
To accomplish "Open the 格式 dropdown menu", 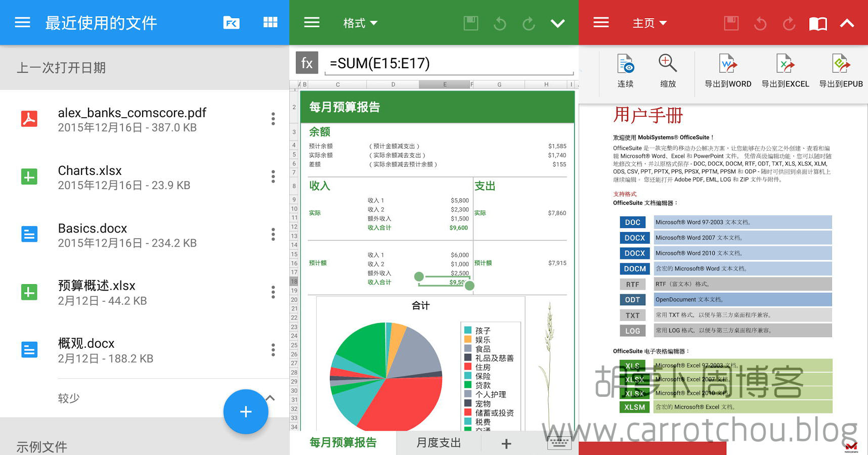I will [360, 23].
